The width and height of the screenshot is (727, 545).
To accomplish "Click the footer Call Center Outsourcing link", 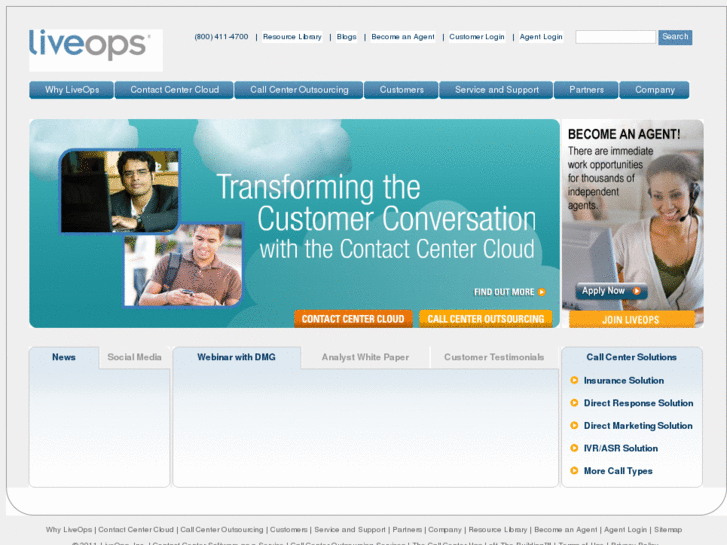I will (x=222, y=530).
